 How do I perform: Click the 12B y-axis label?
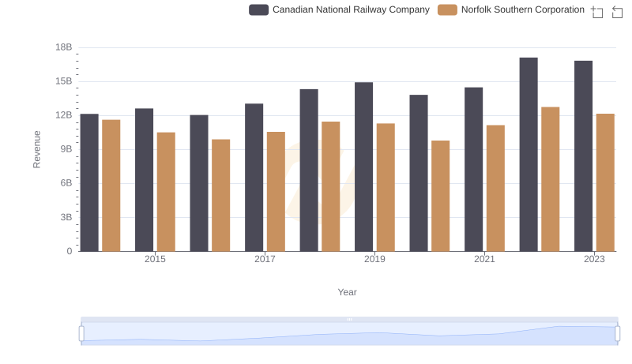point(64,115)
